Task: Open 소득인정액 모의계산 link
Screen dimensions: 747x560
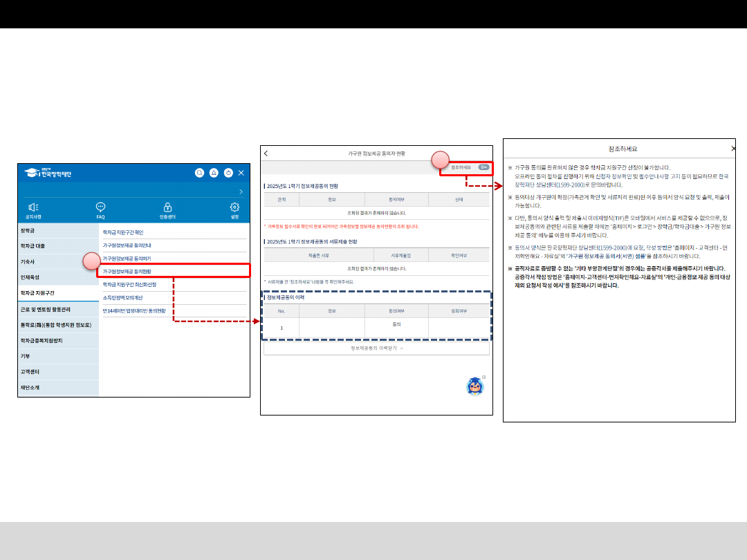Action: 122,297
